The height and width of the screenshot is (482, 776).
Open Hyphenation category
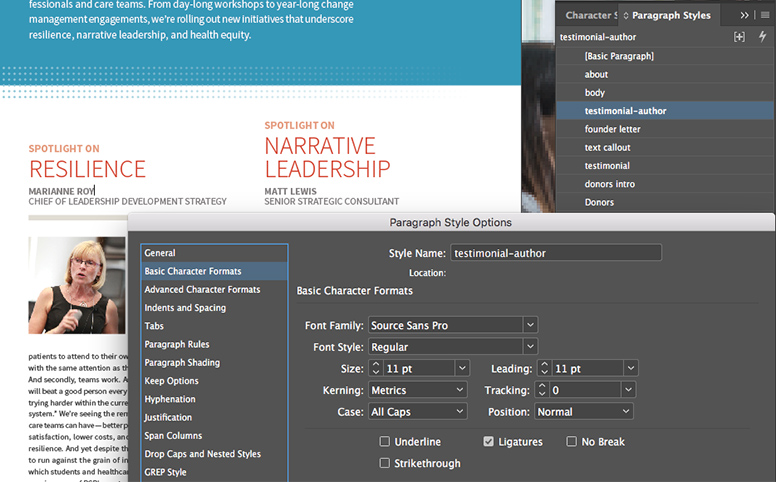point(214,399)
